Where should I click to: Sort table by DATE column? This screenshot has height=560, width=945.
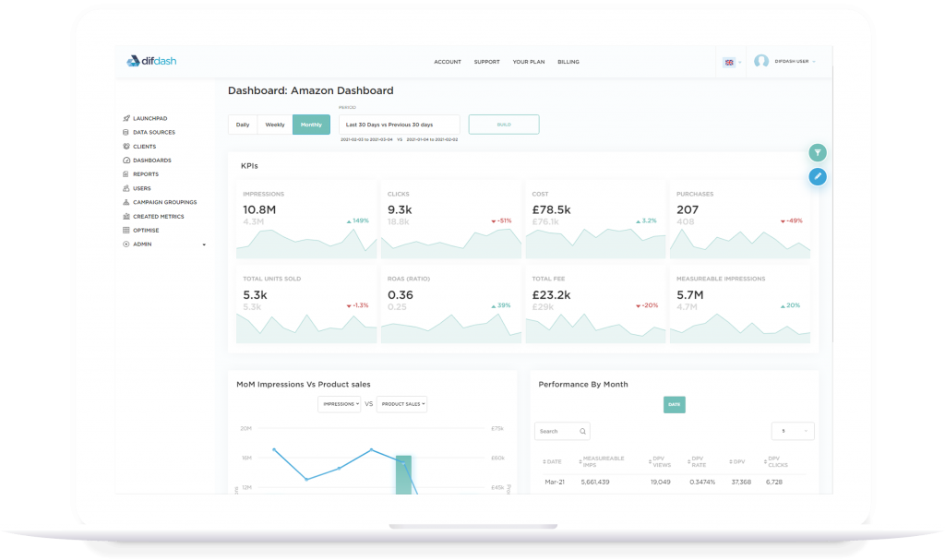click(x=552, y=461)
